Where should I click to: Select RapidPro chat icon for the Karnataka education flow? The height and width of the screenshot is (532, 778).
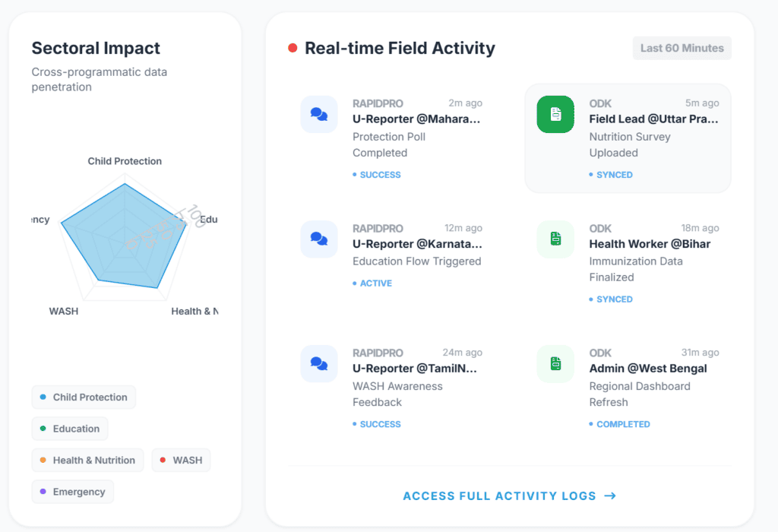coord(319,239)
